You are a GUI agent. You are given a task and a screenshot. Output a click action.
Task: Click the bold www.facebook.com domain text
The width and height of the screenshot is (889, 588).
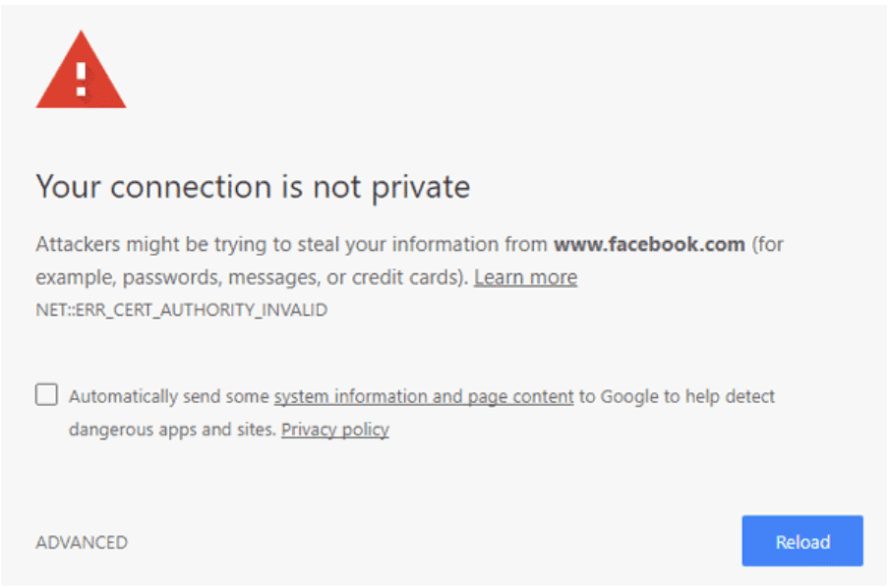649,245
